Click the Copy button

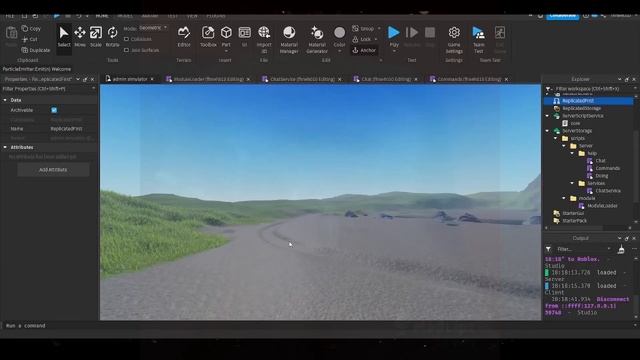31,29
